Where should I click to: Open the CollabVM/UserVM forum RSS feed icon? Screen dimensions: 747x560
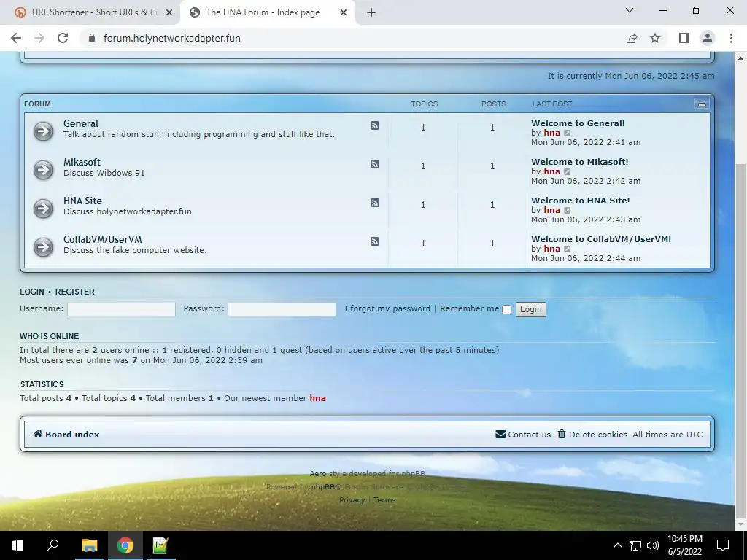coord(375,241)
